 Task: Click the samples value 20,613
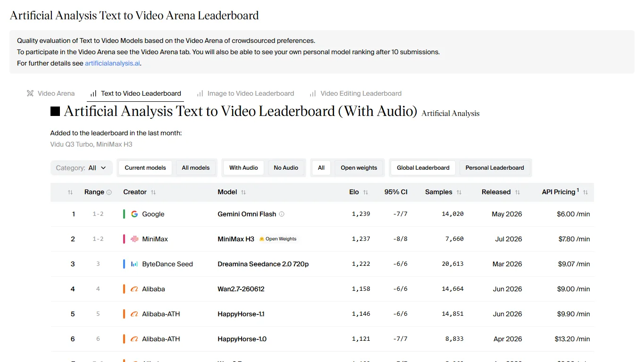click(x=453, y=264)
